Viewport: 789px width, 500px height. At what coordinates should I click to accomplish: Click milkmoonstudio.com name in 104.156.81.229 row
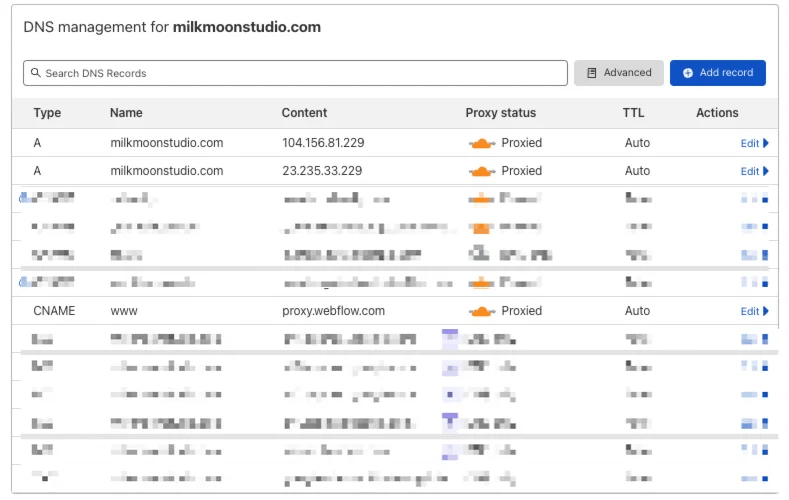coord(167,143)
